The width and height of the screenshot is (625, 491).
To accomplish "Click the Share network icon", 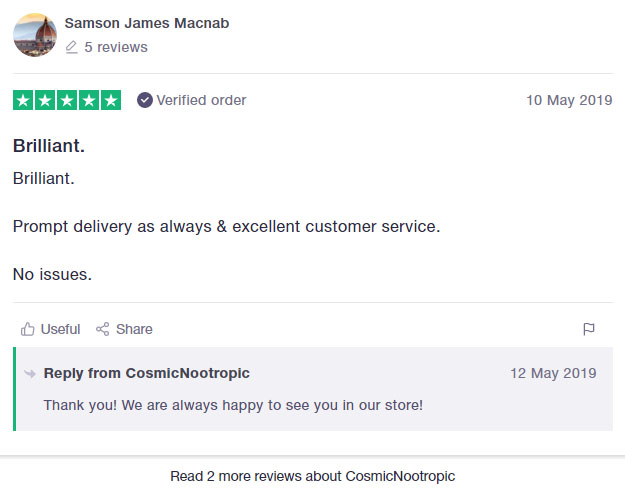I will point(102,329).
